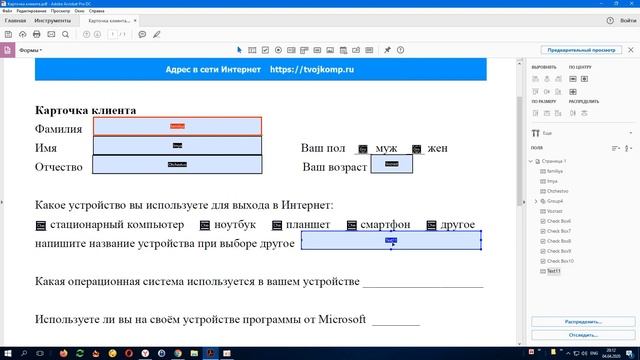Select the Add Image Field tool
640x360 pixels.
[330, 50]
